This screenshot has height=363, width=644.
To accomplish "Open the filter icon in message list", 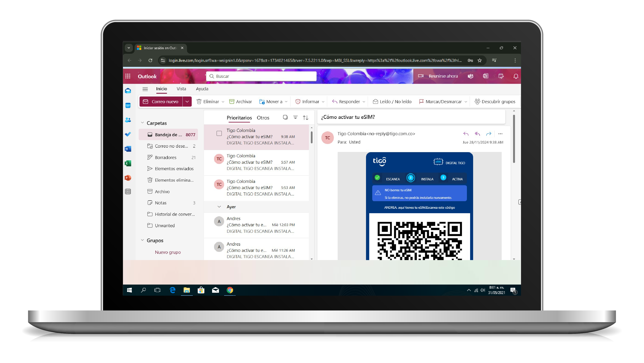I will click(x=295, y=117).
